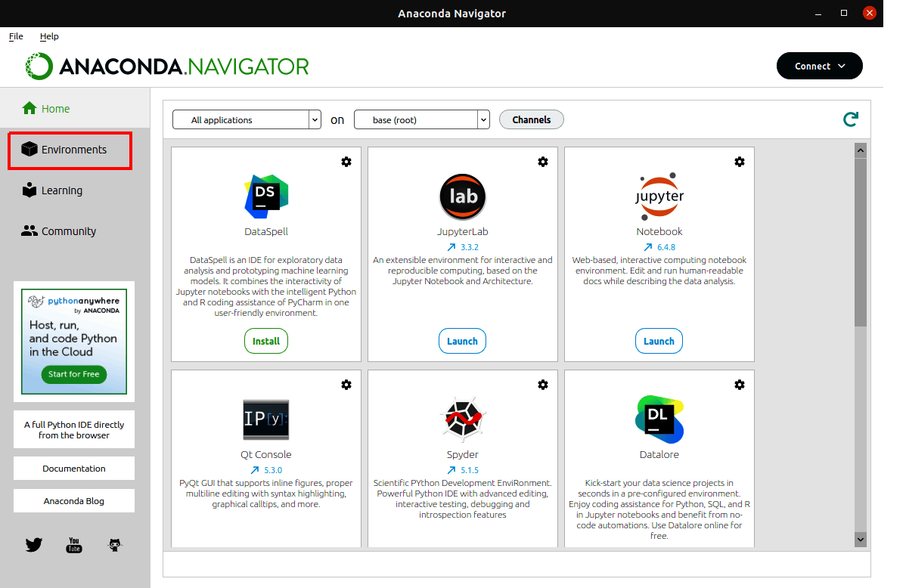The image size is (906, 588).
Task: Open the File menu
Action: coord(15,36)
